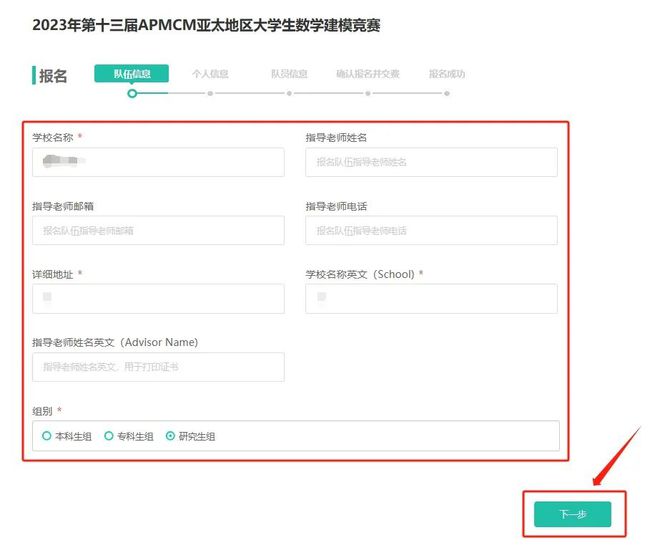This screenshot has height=548, width=660.
Task: Choose the 研究生组 radio option
Action: [x=190, y=436]
